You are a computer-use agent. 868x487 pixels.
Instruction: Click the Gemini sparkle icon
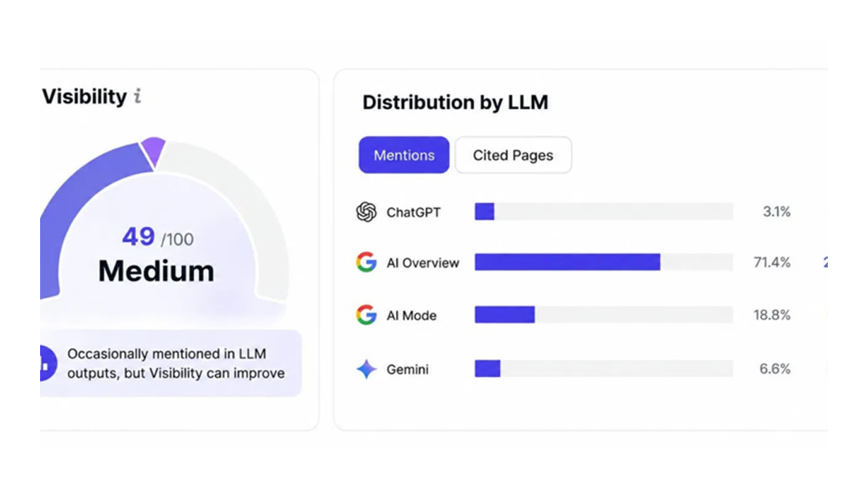click(x=367, y=370)
